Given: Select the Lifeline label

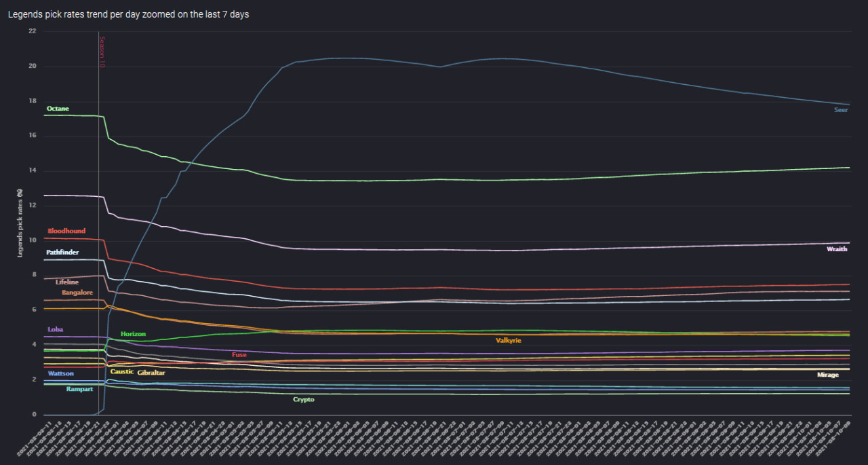Looking at the screenshot, I should coord(67,282).
